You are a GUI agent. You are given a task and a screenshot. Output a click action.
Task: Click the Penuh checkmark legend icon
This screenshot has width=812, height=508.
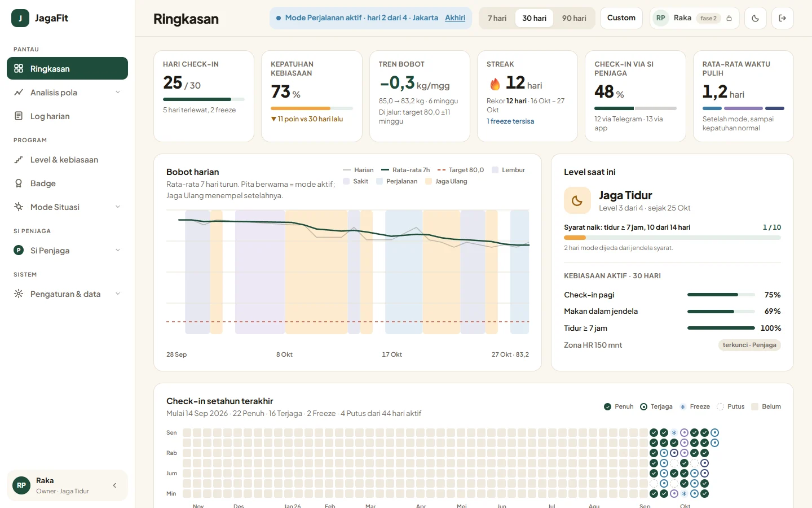tap(607, 406)
